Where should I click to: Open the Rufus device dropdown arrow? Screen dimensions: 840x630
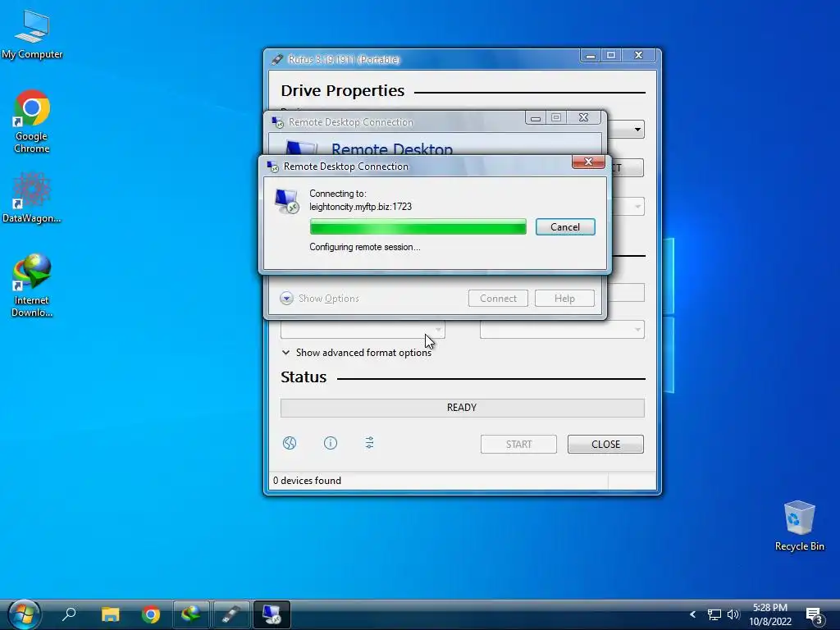click(637, 129)
